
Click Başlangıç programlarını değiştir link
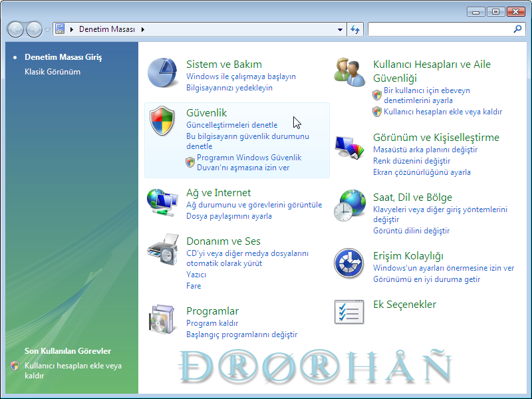tap(241, 334)
